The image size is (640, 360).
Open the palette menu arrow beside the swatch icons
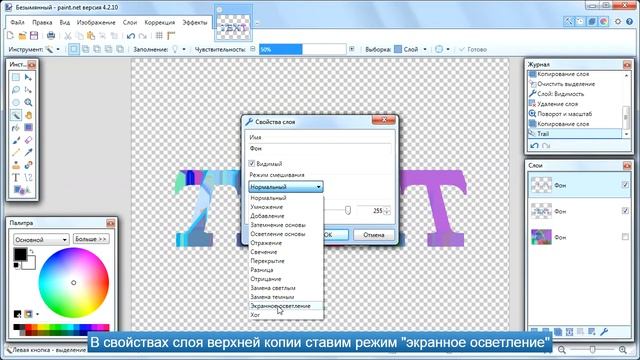[37, 314]
